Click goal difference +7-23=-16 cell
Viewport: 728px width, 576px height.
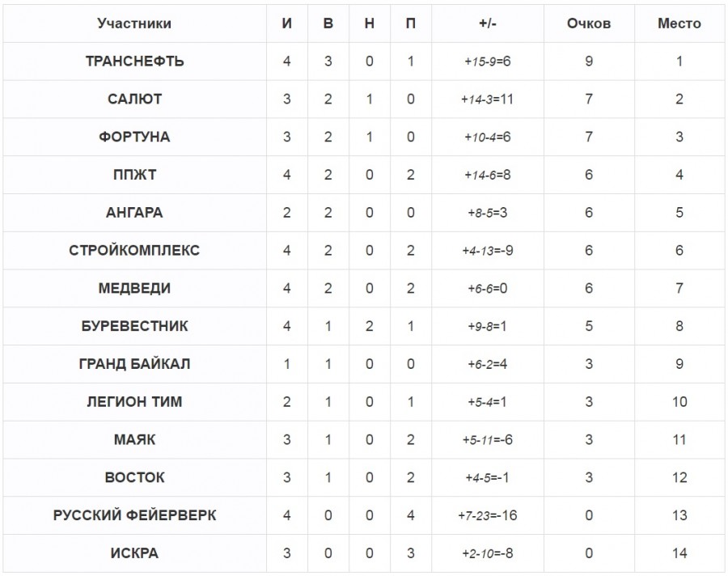(487, 515)
